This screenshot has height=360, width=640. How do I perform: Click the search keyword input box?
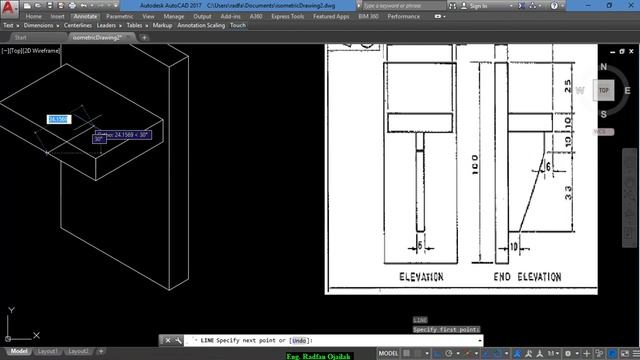click(403, 6)
